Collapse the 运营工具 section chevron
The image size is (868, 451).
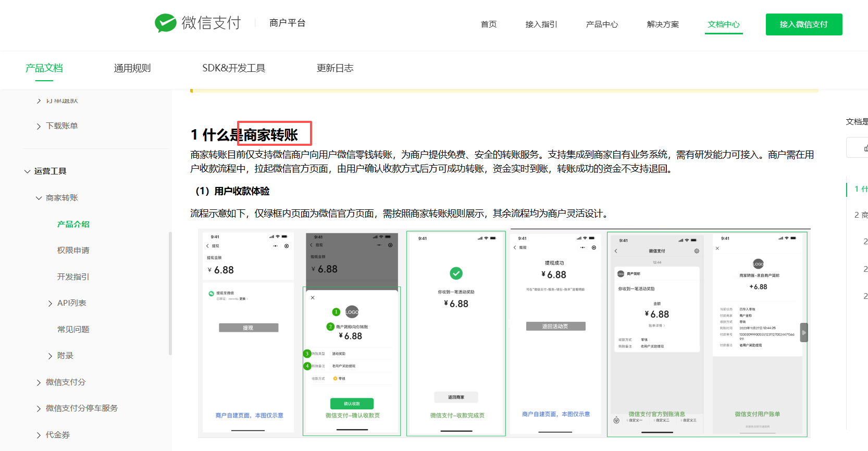point(27,171)
